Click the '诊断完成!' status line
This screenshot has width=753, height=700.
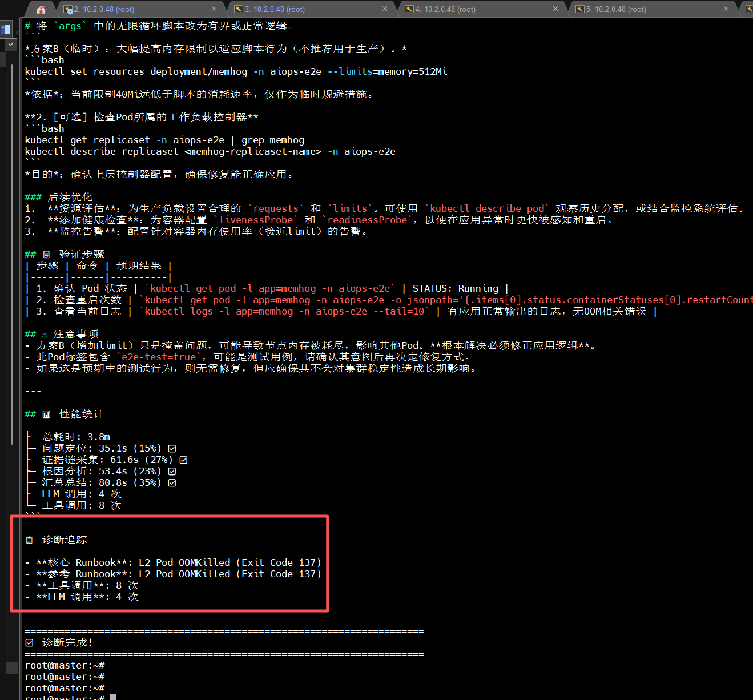coord(59,642)
